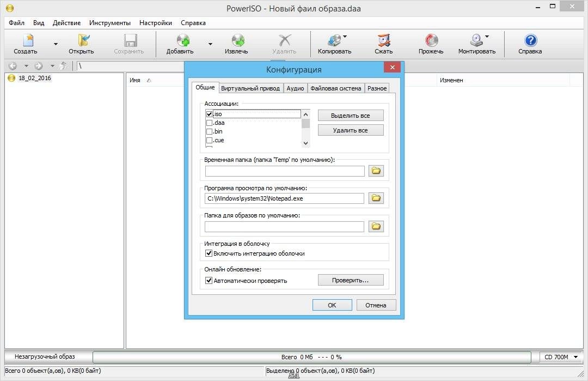
Task: Browse for the temporary folder
Action: point(376,171)
